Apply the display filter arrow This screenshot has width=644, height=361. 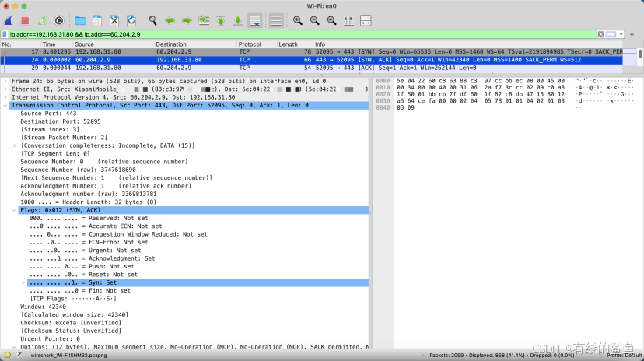tap(611, 34)
